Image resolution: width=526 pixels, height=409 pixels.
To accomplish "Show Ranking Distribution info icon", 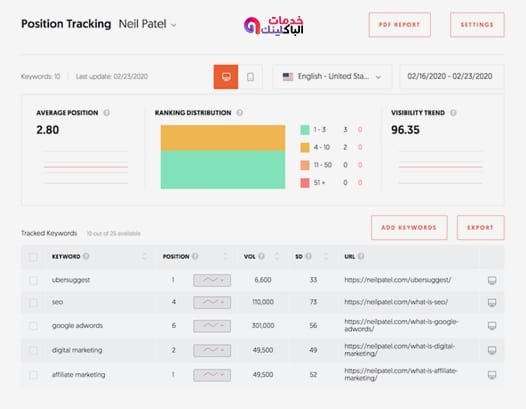I will click(x=240, y=113).
